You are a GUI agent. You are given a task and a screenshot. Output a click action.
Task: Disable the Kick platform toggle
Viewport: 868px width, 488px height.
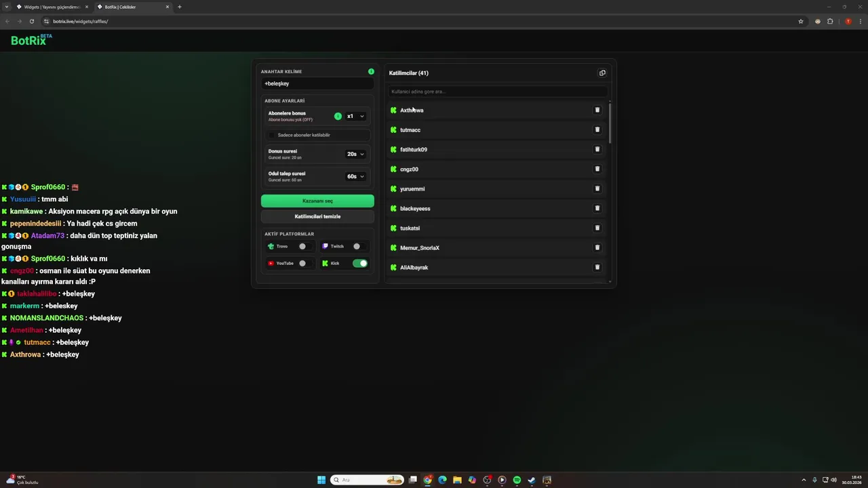pyautogui.click(x=360, y=263)
